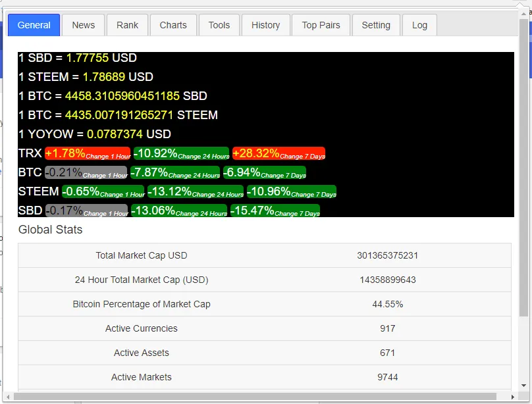The image size is (532, 404).
Task: Click the horizontal scrollbar left arrow
Action: pyautogui.click(x=8, y=397)
